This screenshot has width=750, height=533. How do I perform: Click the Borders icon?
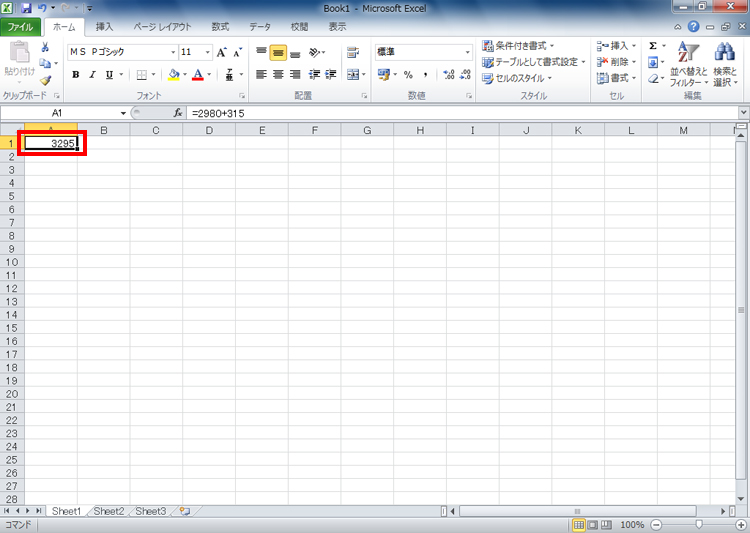142,75
